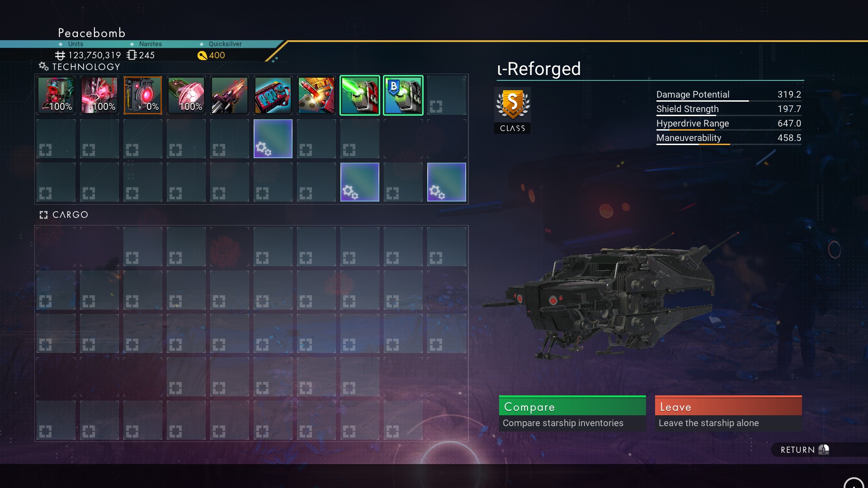Select the B-class Phase Beam upgrade module
This screenshot has height=488, width=868.
coord(403,95)
